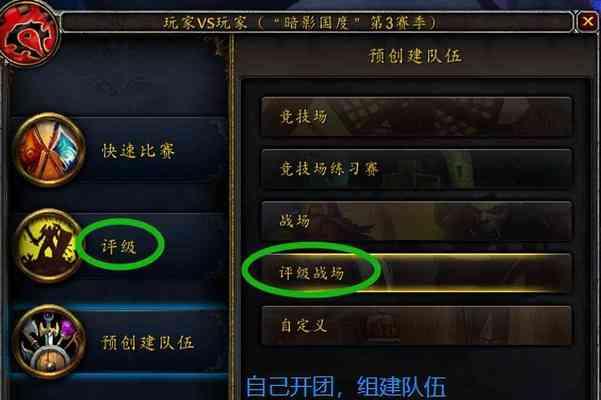Open the yellow warrior 评级 icon
Image resolution: width=601 pixels, height=400 pixels.
48,246
